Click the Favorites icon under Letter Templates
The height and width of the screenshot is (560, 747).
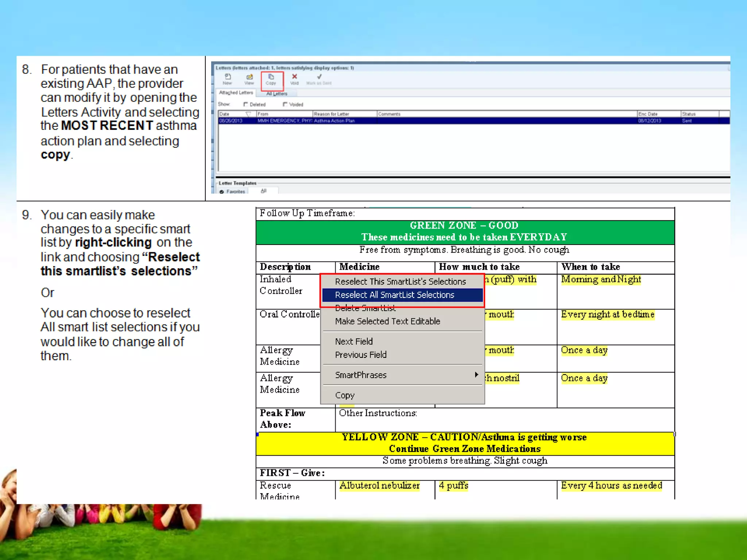(x=222, y=192)
